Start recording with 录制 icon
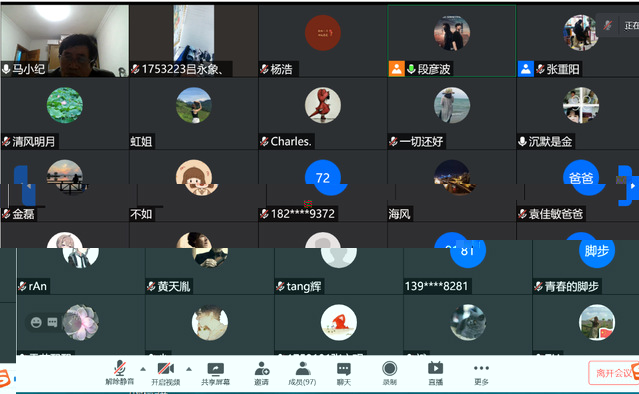Viewport: 639px width, 394px height. tap(390, 373)
